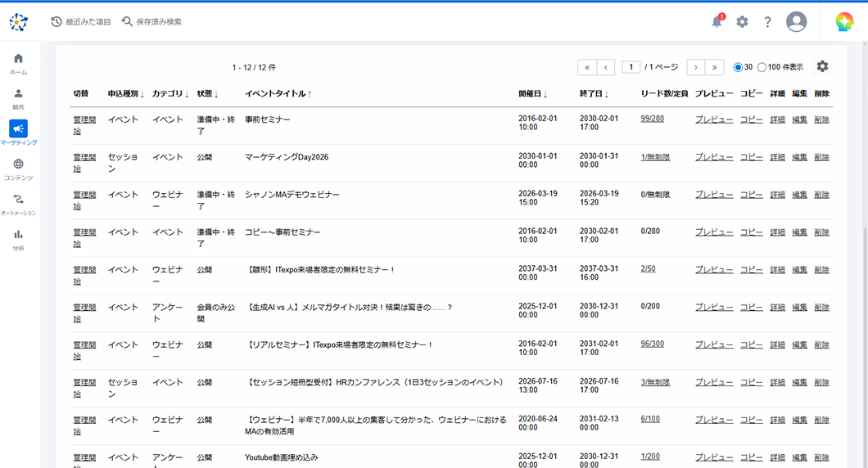This screenshot has width=868, height=468.
Task: Sort by 終了日 column header
Action: [x=594, y=93]
